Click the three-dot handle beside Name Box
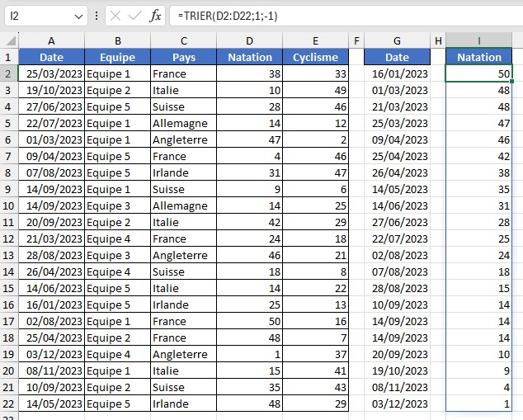Viewport: 523px width, 420px height. click(97, 16)
